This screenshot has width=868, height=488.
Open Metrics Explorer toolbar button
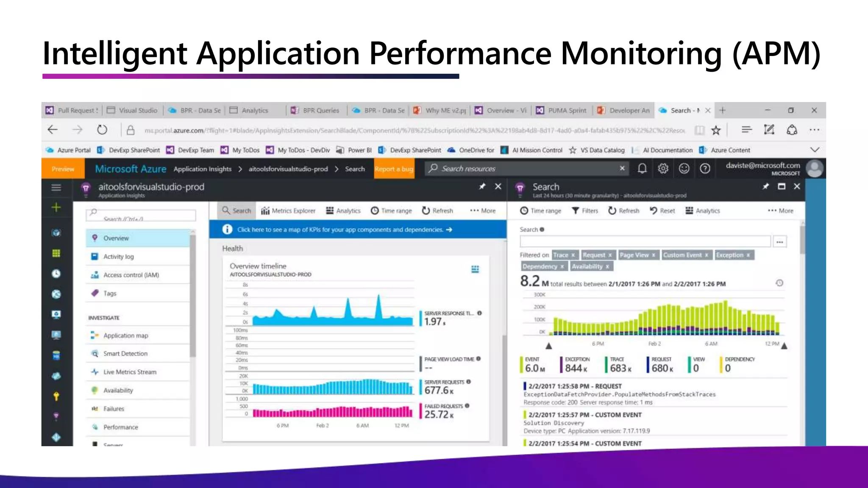click(288, 211)
